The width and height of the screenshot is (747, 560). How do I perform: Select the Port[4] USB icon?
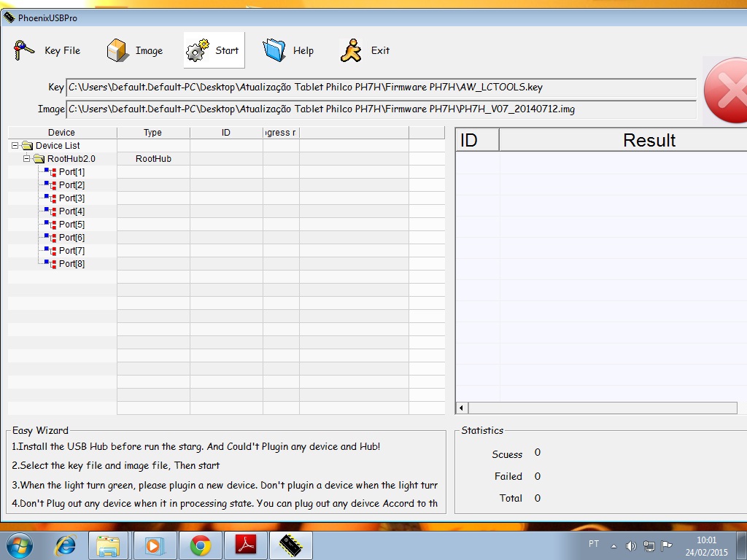(50, 211)
